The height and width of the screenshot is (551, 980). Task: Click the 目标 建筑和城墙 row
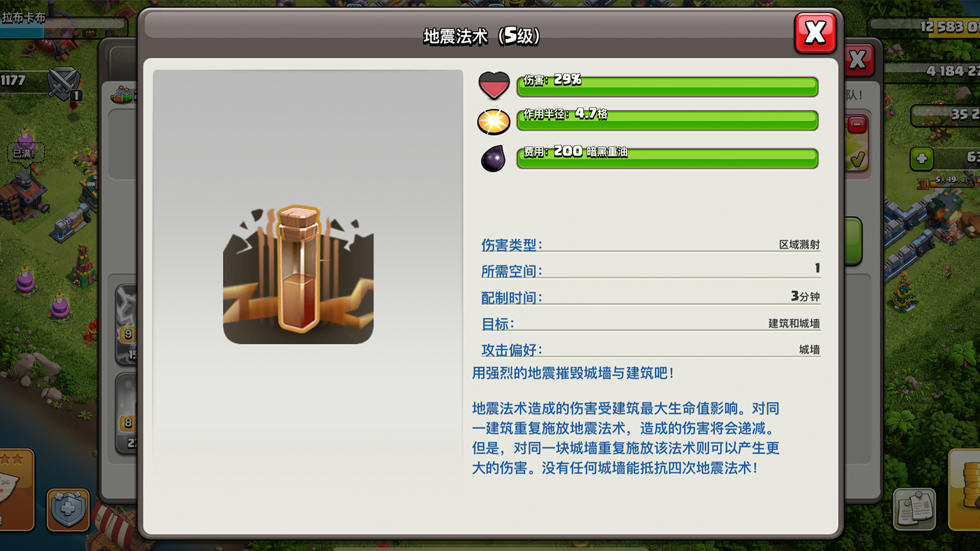pyautogui.click(x=650, y=323)
